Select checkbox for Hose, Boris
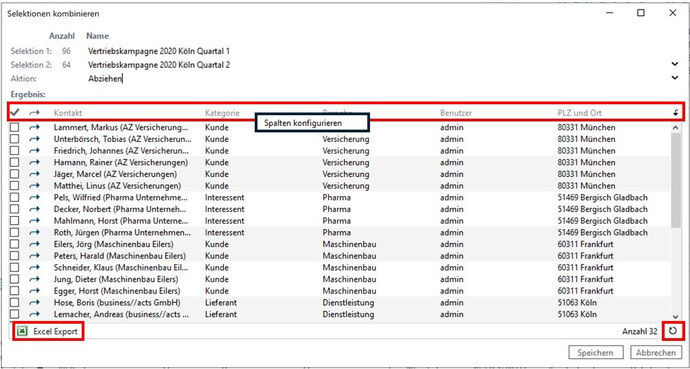The width and height of the screenshot is (690, 369). point(15,303)
